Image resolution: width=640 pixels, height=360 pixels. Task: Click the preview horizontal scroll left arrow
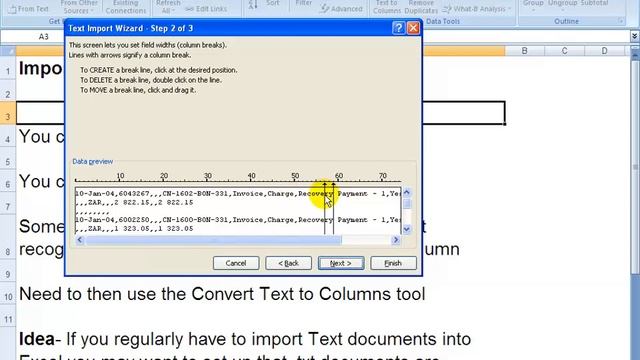pos(80,240)
